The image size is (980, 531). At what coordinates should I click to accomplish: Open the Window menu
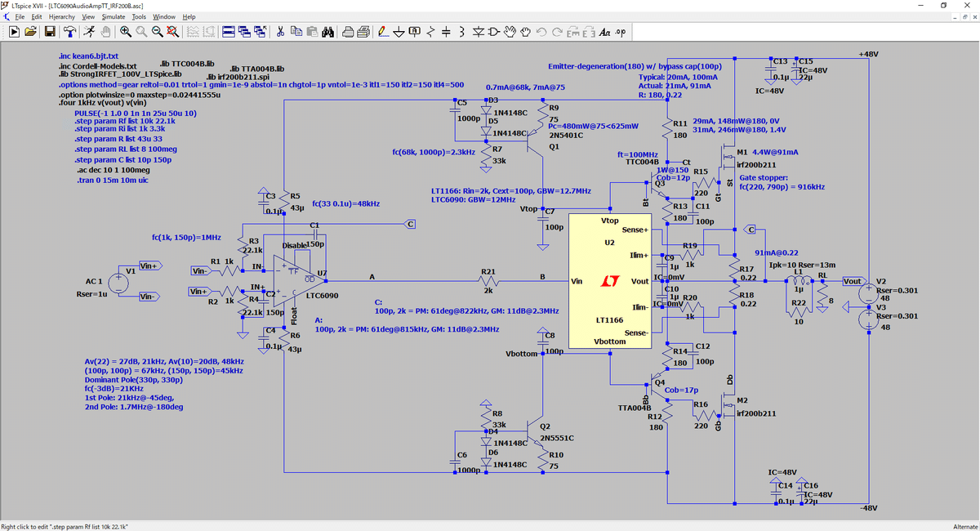(164, 16)
